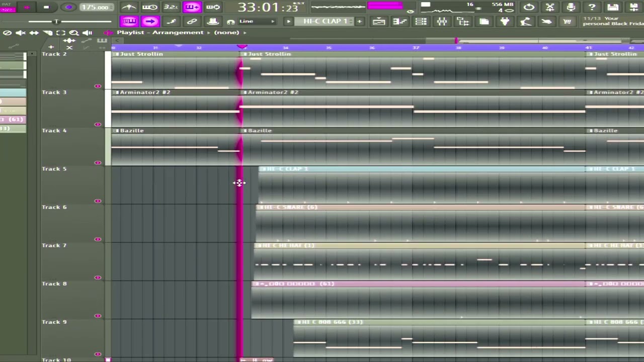The height and width of the screenshot is (362, 644).
Task: Select the playlist mute tool
Action: [21, 33]
